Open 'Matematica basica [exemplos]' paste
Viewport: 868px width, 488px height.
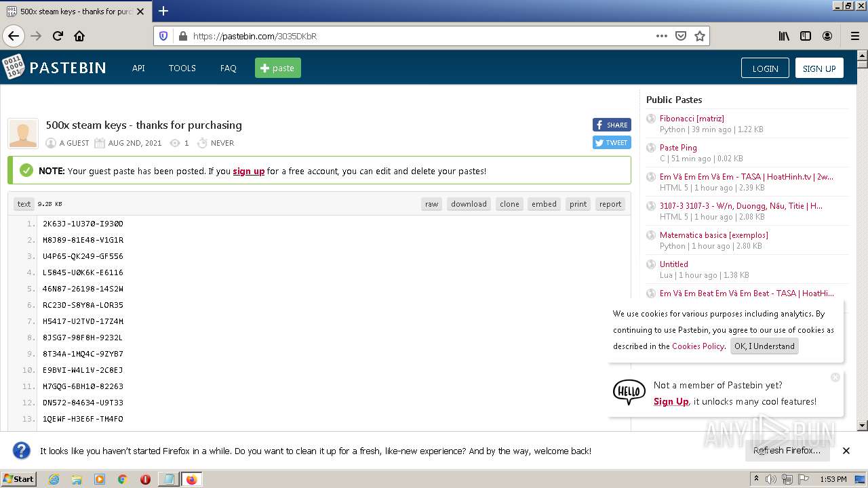click(x=714, y=235)
